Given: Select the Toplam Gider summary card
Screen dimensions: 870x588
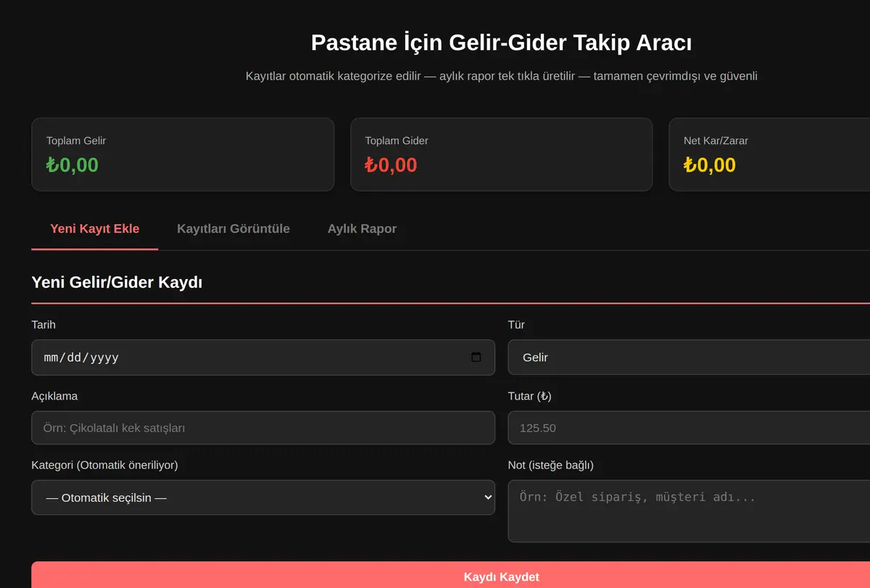Looking at the screenshot, I should [502, 154].
